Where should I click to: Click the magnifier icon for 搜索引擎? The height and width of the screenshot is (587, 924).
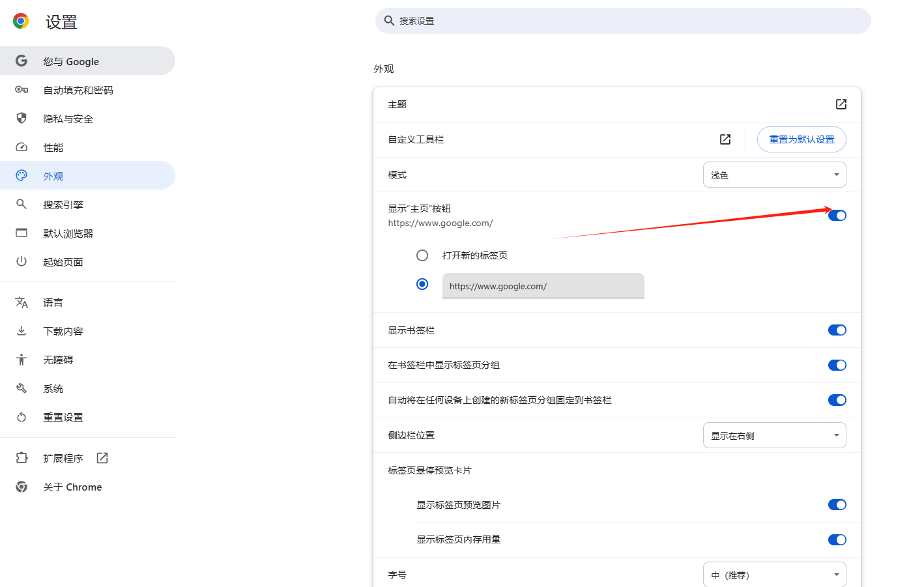[x=22, y=204]
